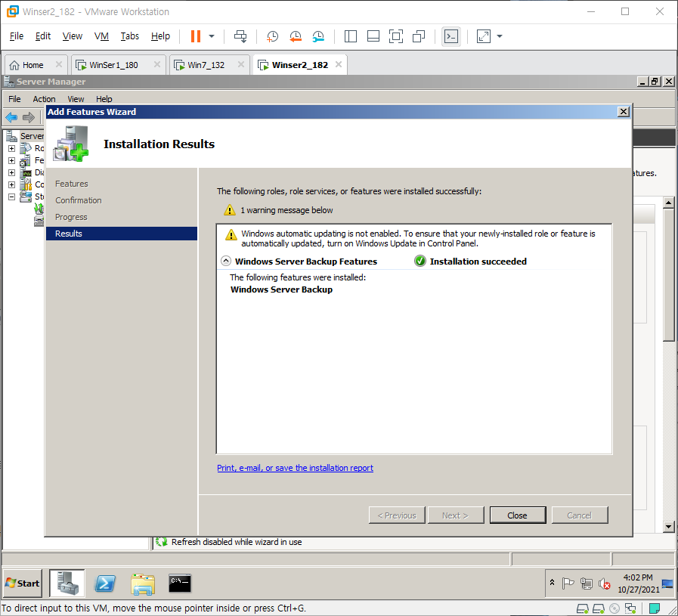Click the Send Ctrl+Alt+Del toolbar icon
Viewport: 678px width, 616px height.
point(240,36)
